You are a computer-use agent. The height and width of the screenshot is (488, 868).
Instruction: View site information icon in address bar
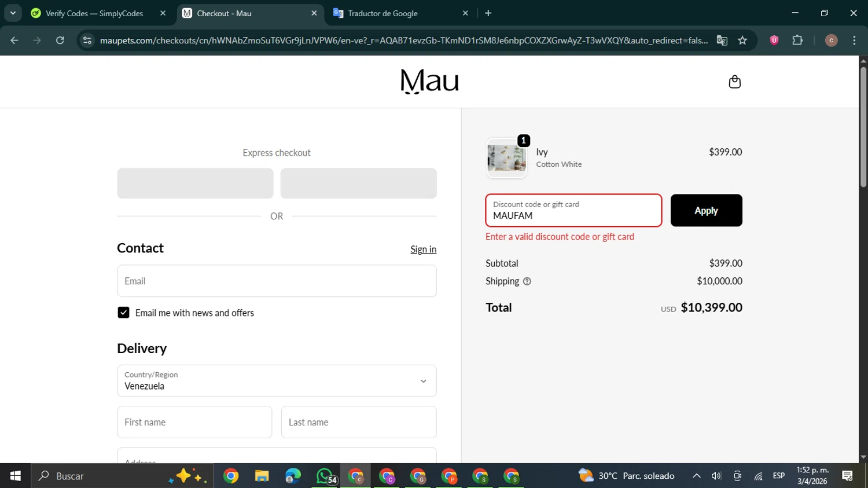[87, 41]
